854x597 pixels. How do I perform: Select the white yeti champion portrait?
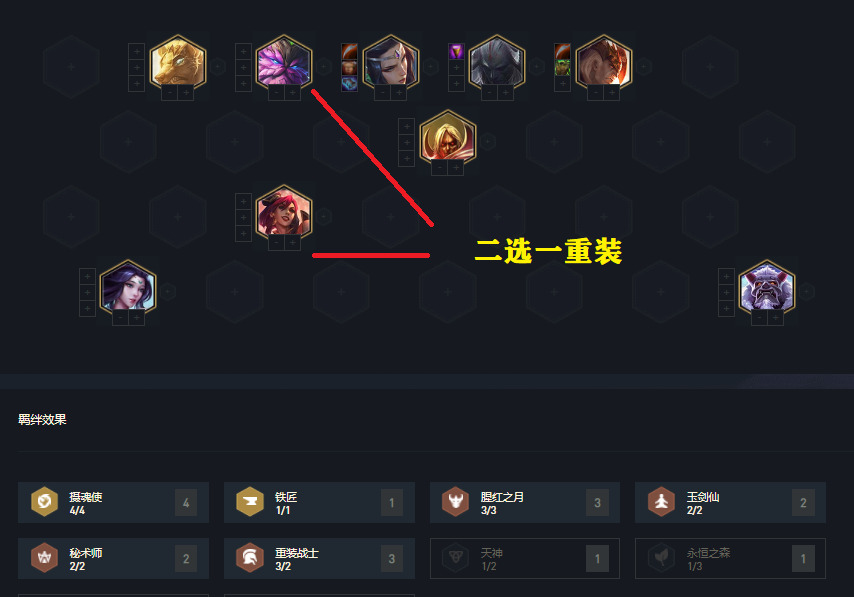pyautogui.click(x=766, y=287)
